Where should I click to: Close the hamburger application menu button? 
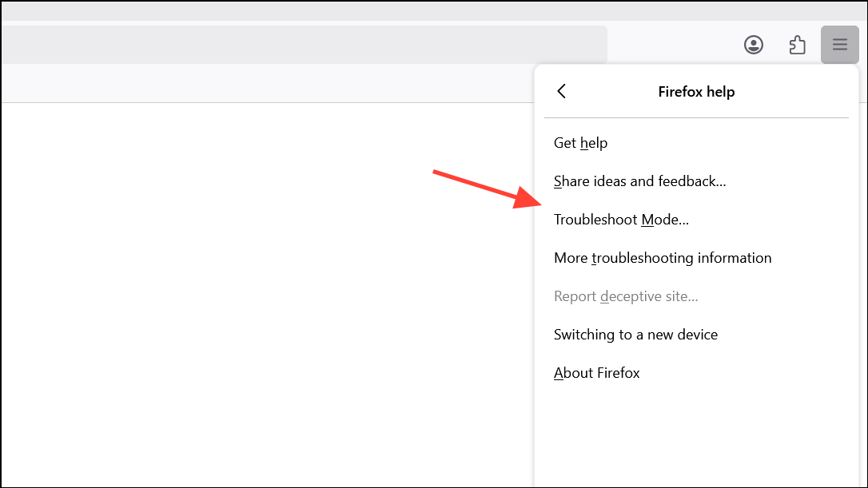(839, 45)
